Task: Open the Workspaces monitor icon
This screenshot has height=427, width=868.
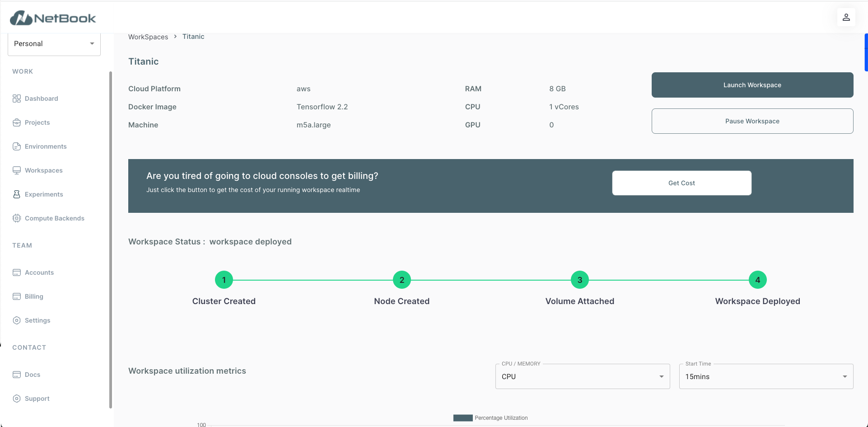Action: (17, 170)
